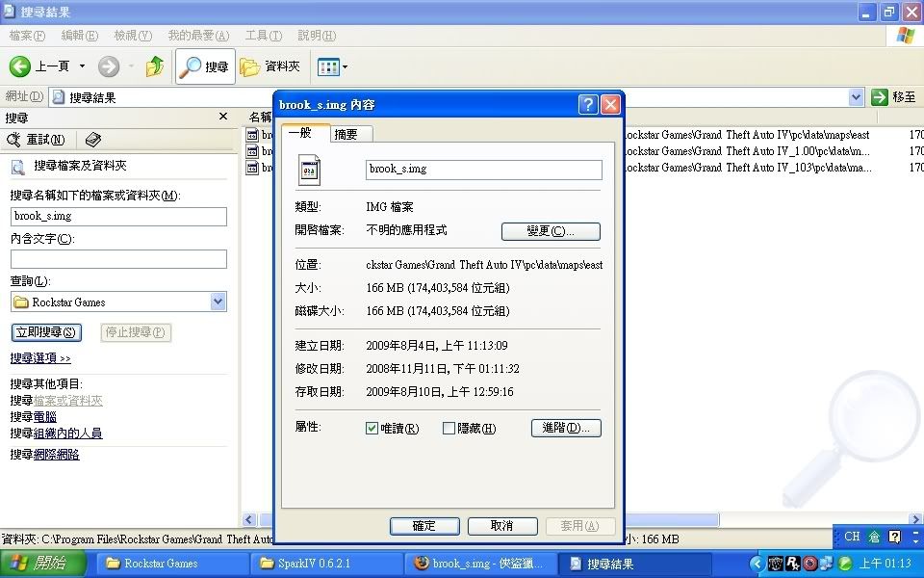The height and width of the screenshot is (578, 924).
Task: Click the help question mark in dialog title
Action: click(x=588, y=105)
